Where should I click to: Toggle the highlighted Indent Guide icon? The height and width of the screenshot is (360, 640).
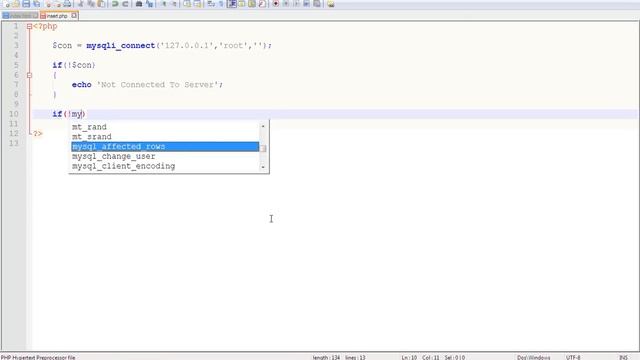[x=232, y=4]
